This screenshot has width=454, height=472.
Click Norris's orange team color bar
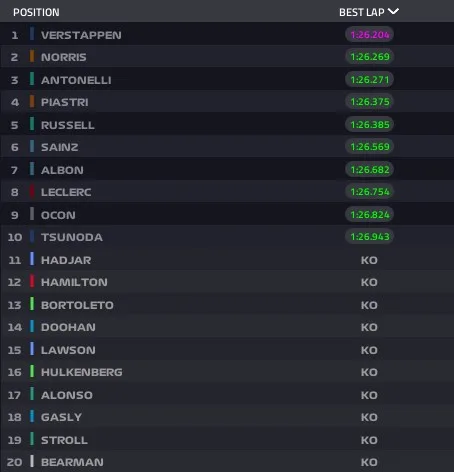tap(32, 56)
